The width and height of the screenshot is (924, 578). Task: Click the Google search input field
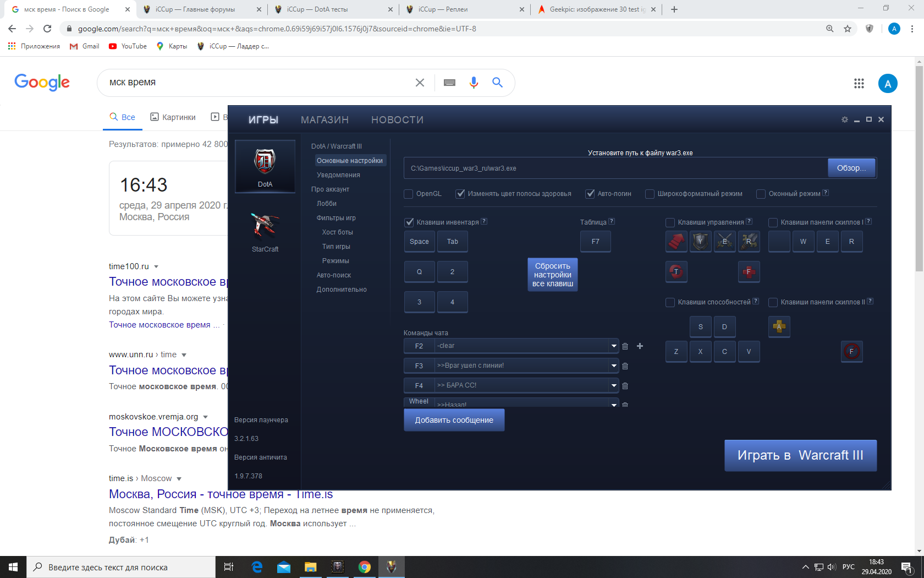(258, 83)
